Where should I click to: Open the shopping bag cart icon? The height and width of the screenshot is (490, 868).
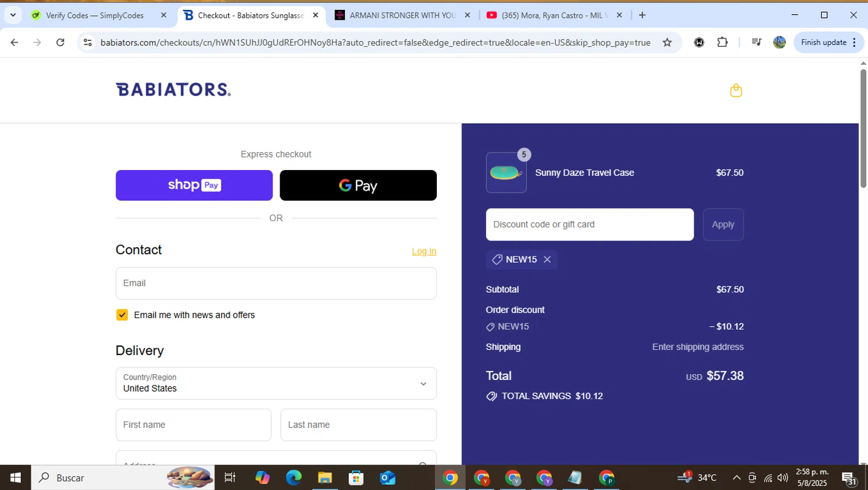pos(735,90)
